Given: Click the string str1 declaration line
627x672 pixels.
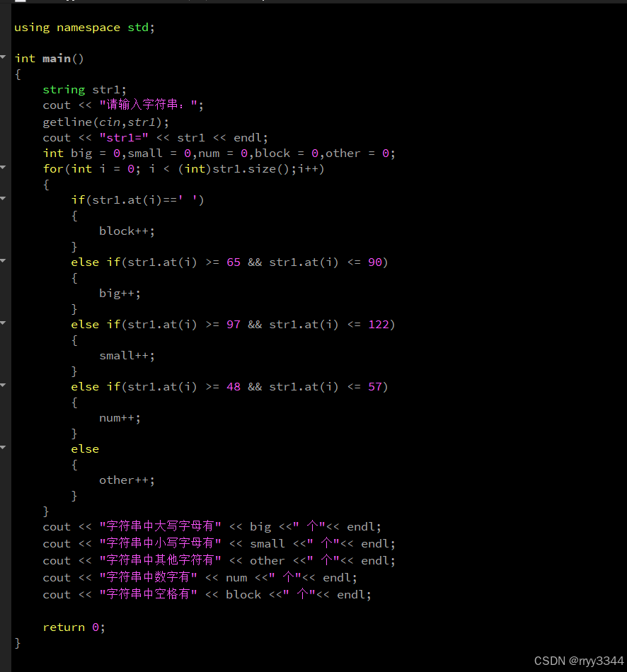Looking at the screenshot, I should pyautogui.click(x=85, y=89).
